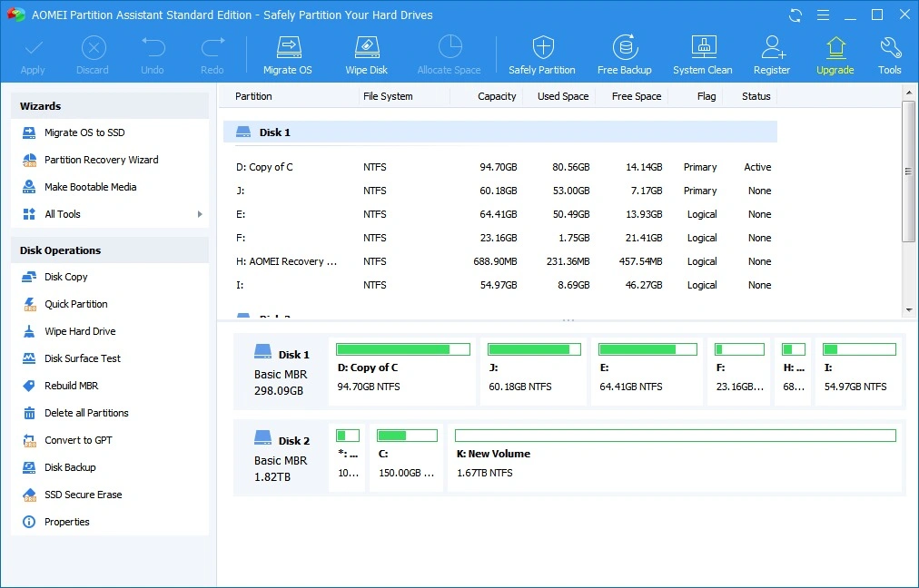
Task: Launch Safely Partition from toolbar
Action: pos(542,55)
